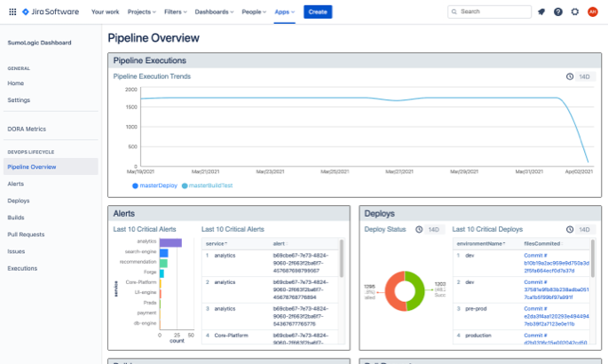Sort alerts table by service column
This screenshot has width=608, height=364.
tap(215, 242)
